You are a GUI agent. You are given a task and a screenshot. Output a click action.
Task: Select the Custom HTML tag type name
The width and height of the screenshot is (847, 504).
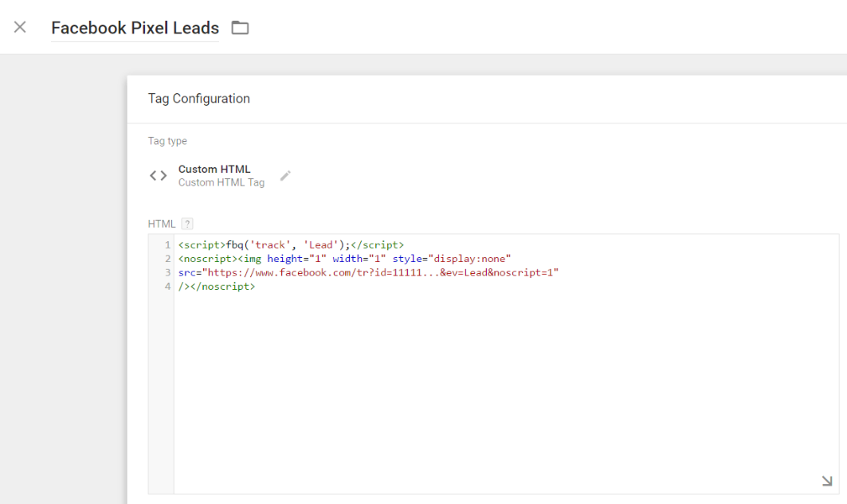[214, 169]
